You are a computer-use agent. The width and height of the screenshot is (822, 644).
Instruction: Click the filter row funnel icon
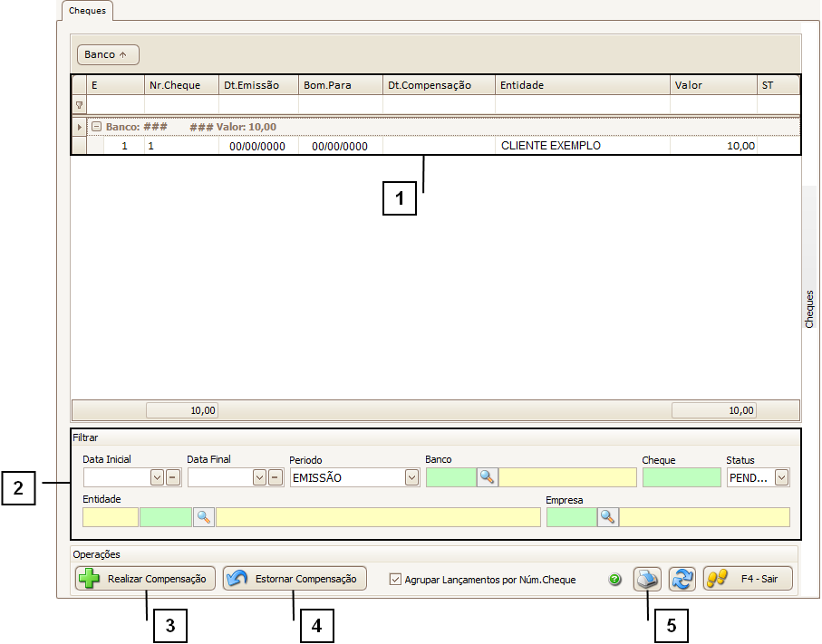point(79,105)
